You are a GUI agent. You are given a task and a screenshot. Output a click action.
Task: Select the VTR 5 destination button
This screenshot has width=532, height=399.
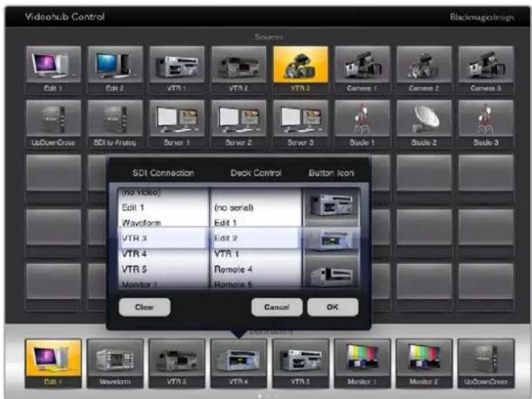point(300,363)
